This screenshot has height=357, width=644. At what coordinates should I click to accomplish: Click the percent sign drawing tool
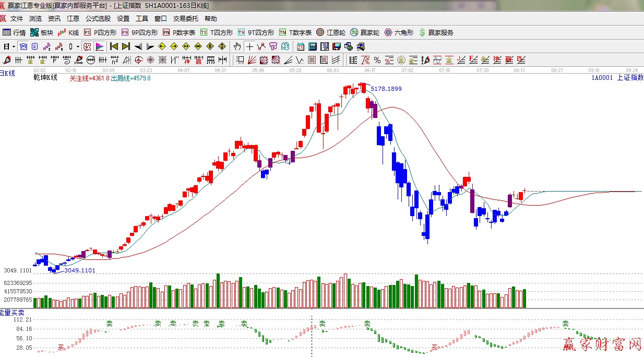pyautogui.click(x=376, y=59)
